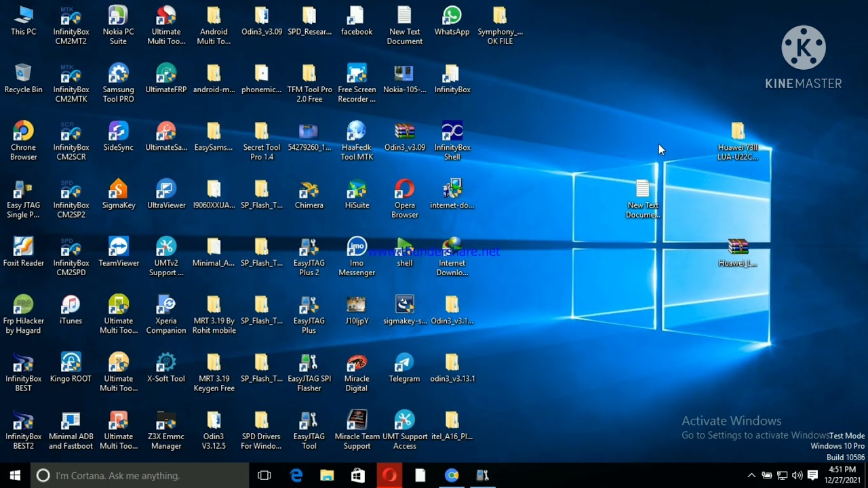Open Odin3 V3.12.5 folder
The height and width of the screenshot is (488, 868).
[214, 430]
